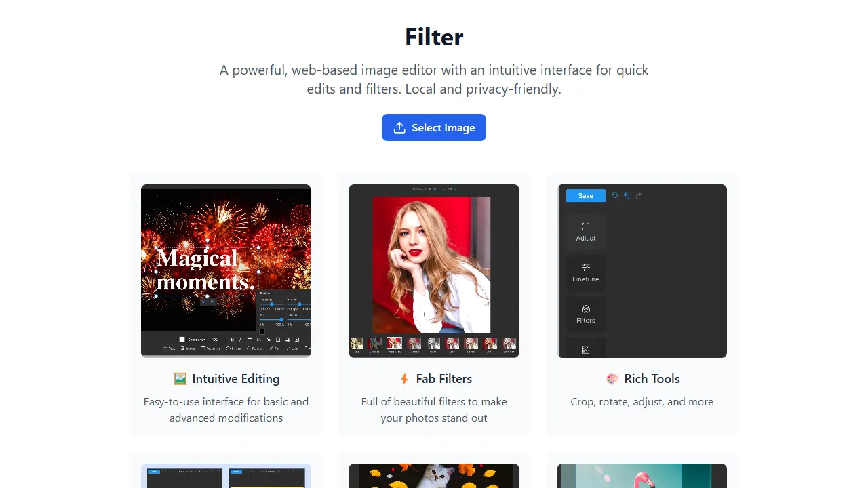Screen dimensions: 868x488
Task: Open the fireworks Magical moments preview image
Action: (226, 271)
